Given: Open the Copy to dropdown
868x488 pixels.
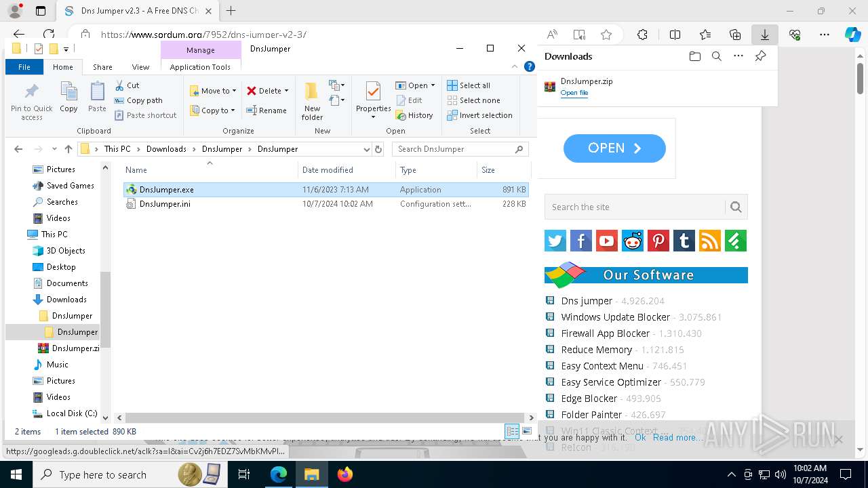Looking at the screenshot, I should click(x=212, y=110).
